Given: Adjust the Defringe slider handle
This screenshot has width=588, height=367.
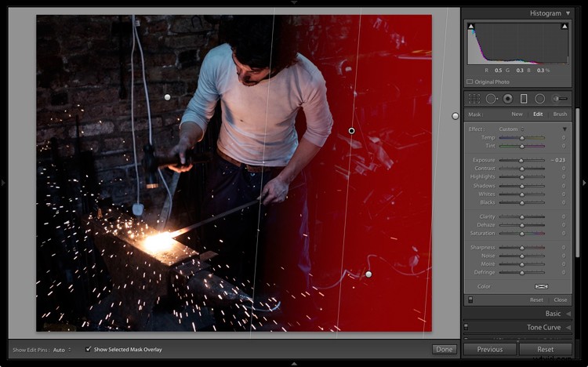Looking at the screenshot, I should point(521,273).
